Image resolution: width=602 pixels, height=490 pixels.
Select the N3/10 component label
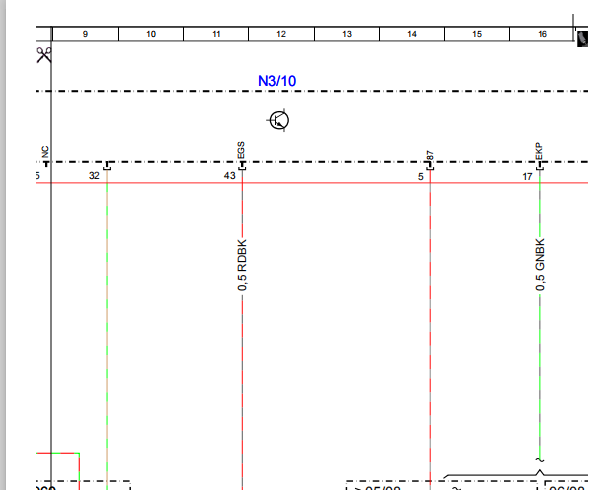[x=277, y=81]
